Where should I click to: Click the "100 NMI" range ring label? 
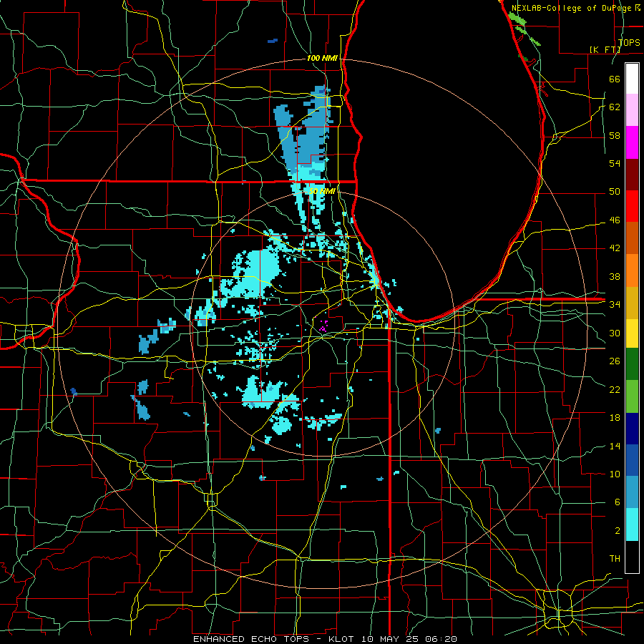click(x=322, y=59)
